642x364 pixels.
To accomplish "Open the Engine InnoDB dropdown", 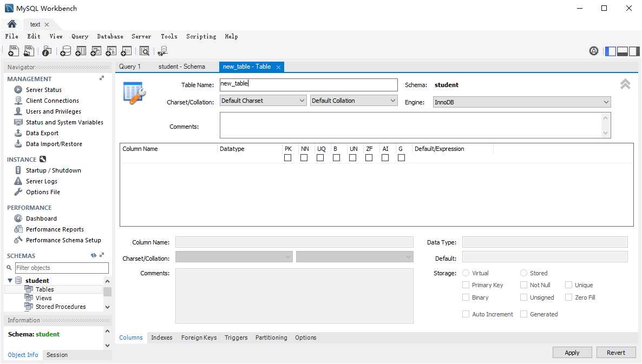I will pyautogui.click(x=522, y=102).
